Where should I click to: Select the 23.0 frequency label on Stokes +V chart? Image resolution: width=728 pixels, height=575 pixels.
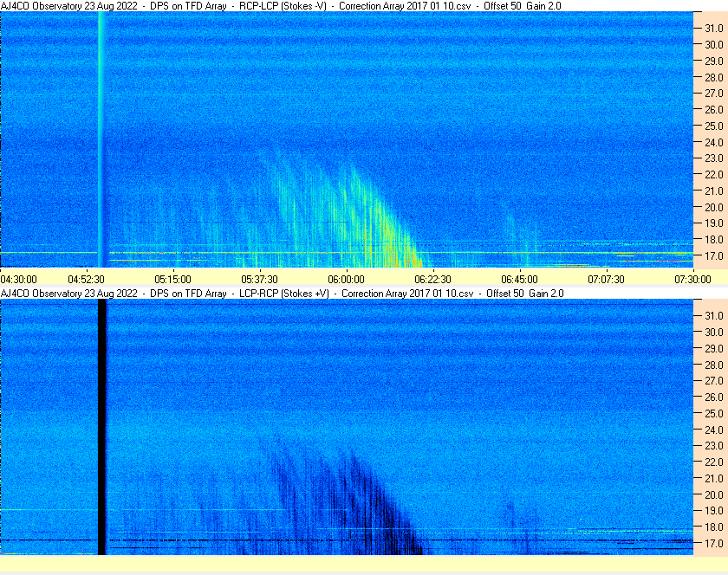[714, 445]
